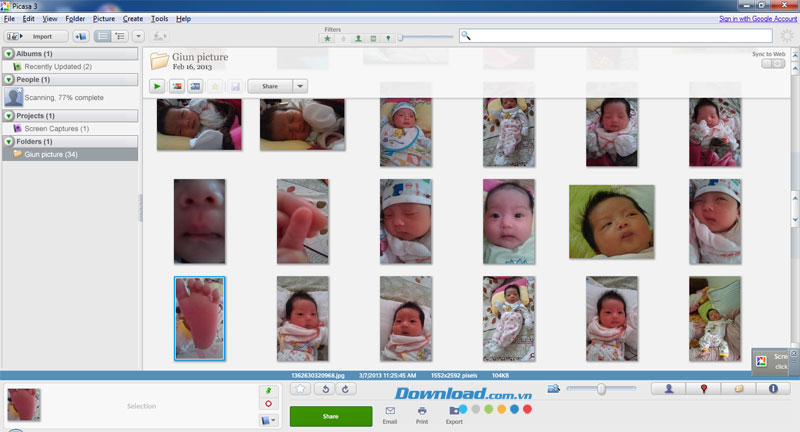This screenshot has height=432, width=800.
Task: Create a photo collage from the folder
Action: (x=177, y=86)
